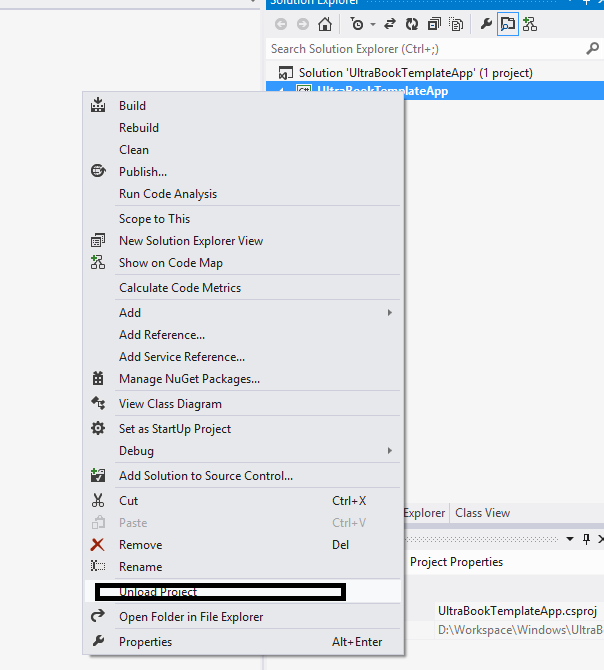604x670 pixels.
Task: Click the D:\Workspace\Windows path value
Action: coord(520,630)
